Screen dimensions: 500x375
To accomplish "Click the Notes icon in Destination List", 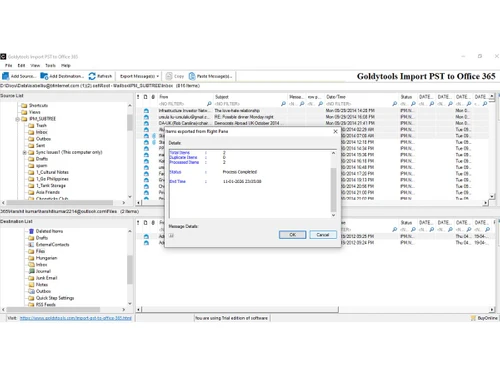I will 31,284.
